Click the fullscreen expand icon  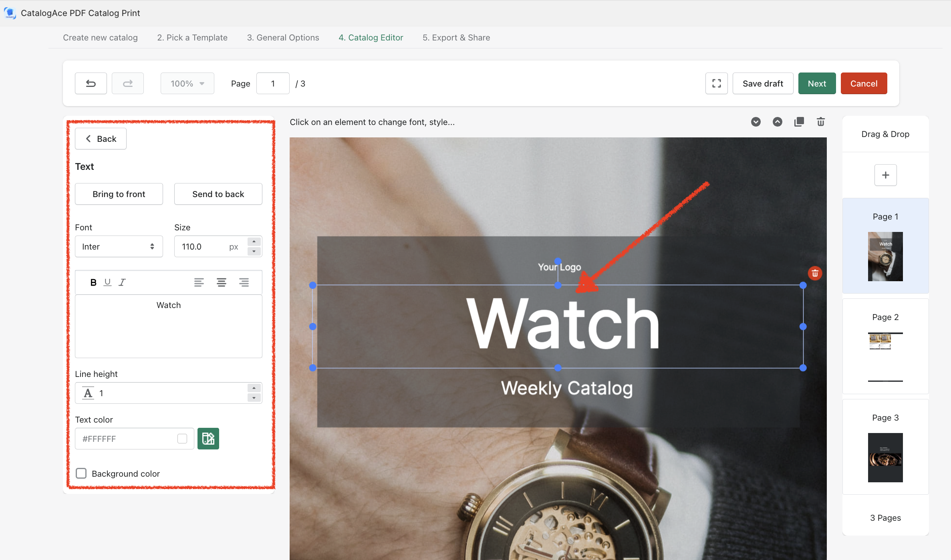716,83
